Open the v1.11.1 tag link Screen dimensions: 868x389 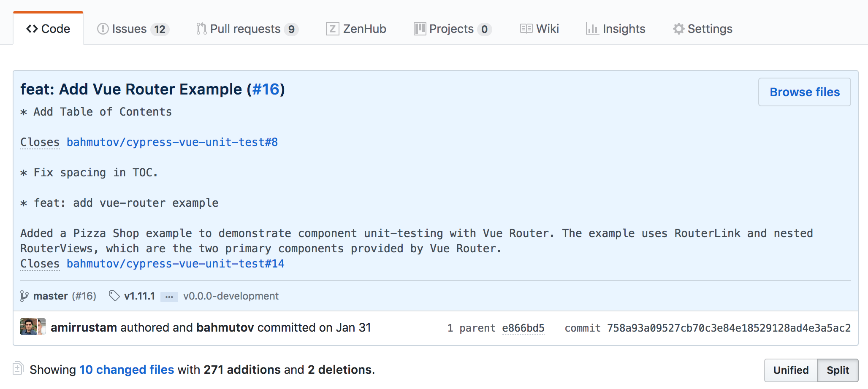click(x=140, y=296)
